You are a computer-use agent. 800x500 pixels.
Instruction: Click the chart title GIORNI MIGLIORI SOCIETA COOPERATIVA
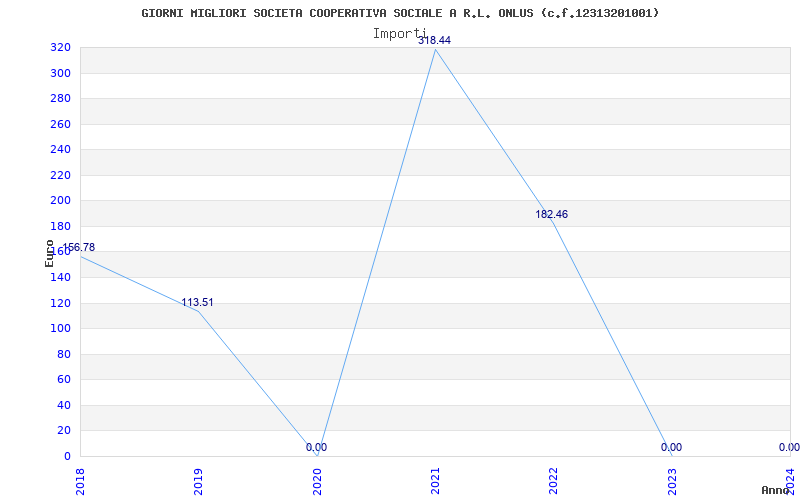click(400, 13)
